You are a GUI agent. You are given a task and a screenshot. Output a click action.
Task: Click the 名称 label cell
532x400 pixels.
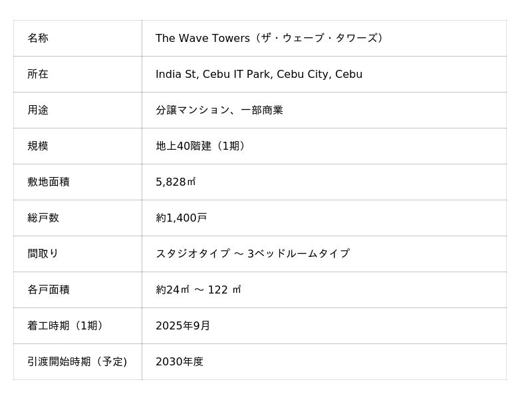pos(38,39)
